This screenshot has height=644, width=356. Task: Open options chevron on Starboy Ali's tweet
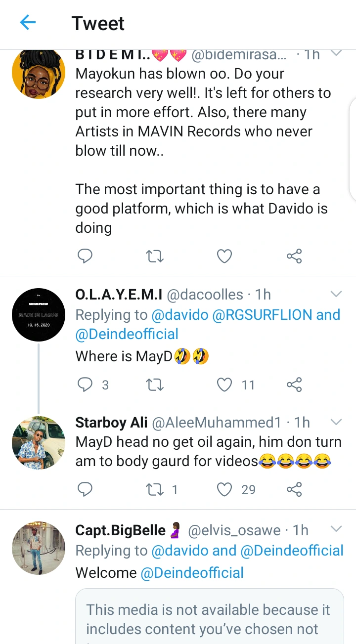[x=336, y=422]
